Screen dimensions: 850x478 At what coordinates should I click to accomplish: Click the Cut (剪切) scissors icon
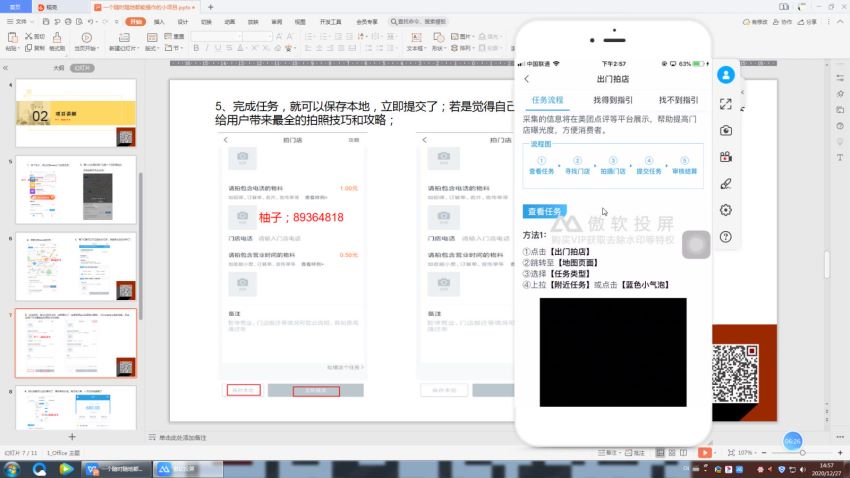pos(29,36)
